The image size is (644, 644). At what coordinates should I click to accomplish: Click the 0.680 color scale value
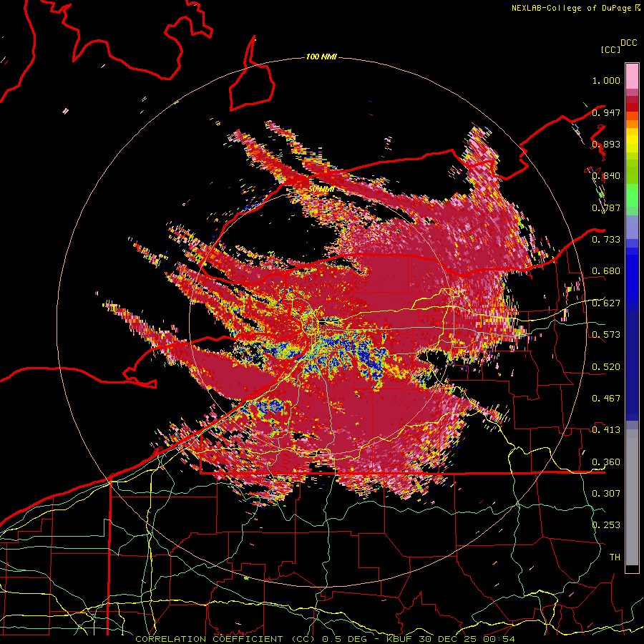pyautogui.click(x=606, y=271)
